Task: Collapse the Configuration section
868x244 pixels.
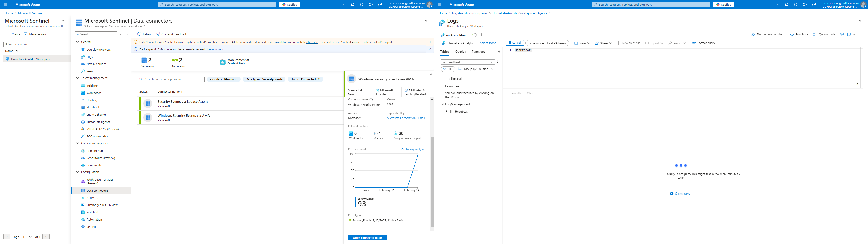Action: coord(78,172)
